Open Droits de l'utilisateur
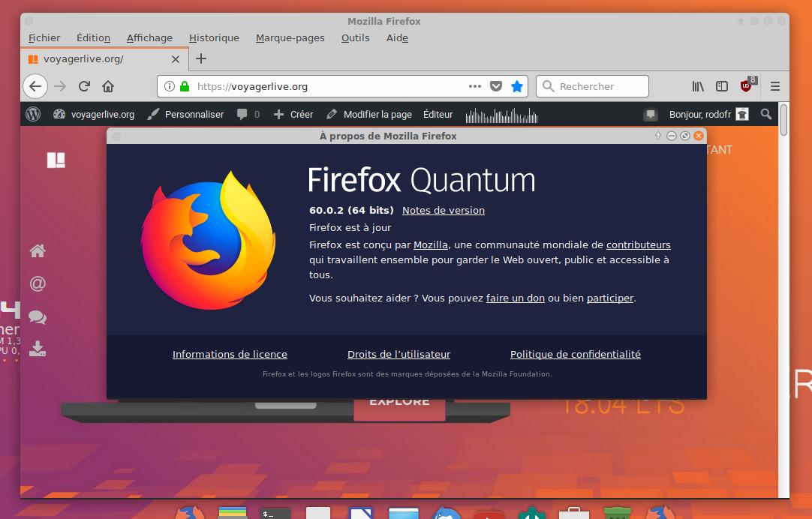812x519 pixels. tap(398, 355)
